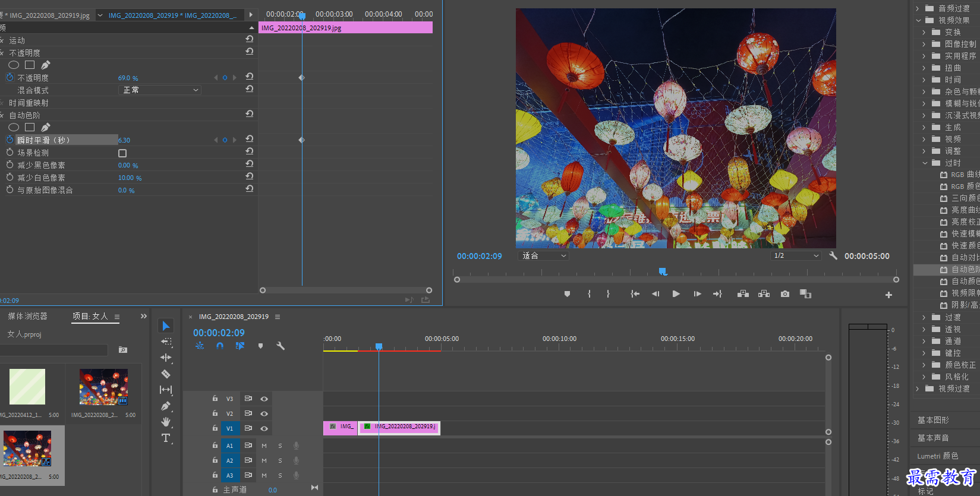This screenshot has width=980, height=496.
Task: Toggle timeline Snap magnet icon
Action: [220, 346]
